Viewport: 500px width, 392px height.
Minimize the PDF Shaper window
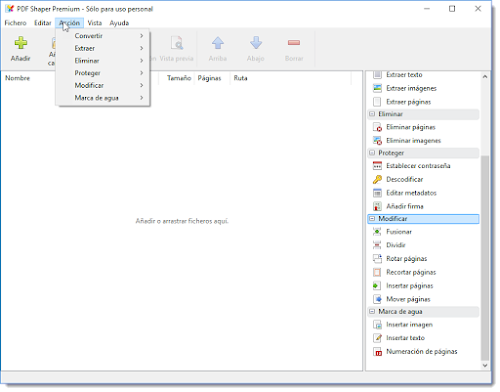pyautogui.click(x=427, y=9)
